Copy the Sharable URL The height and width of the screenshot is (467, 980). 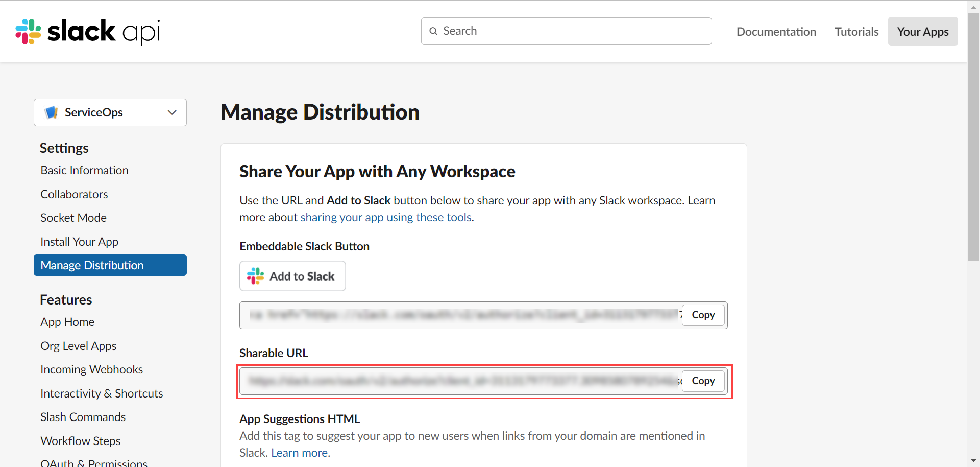click(x=703, y=381)
